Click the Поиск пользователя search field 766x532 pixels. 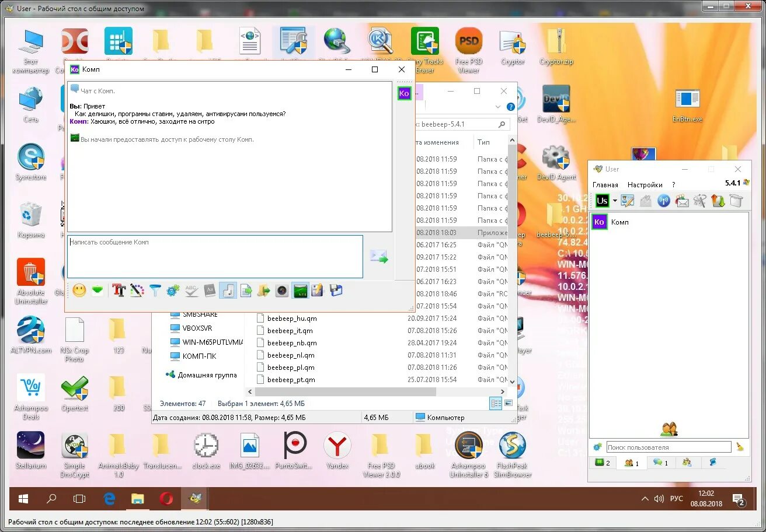pyautogui.click(x=668, y=447)
